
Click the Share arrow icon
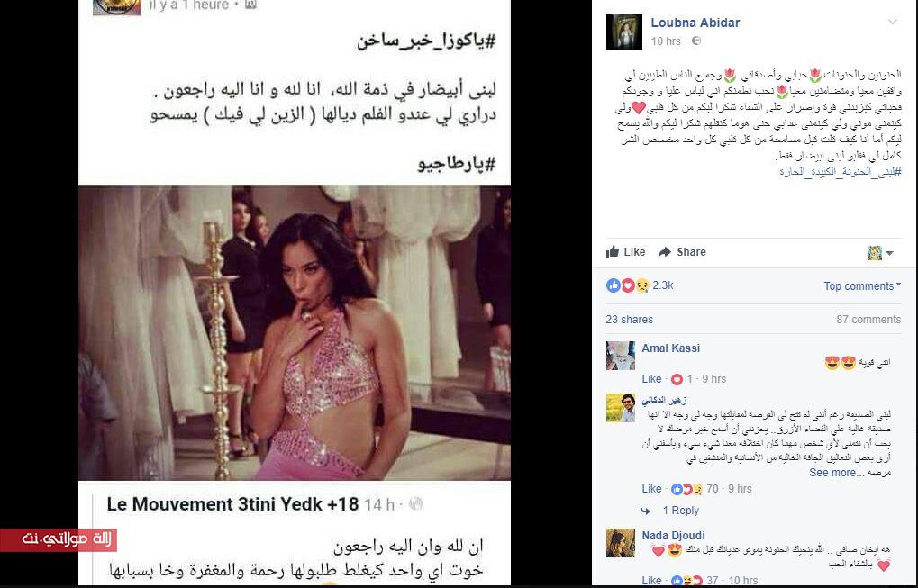tap(665, 252)
